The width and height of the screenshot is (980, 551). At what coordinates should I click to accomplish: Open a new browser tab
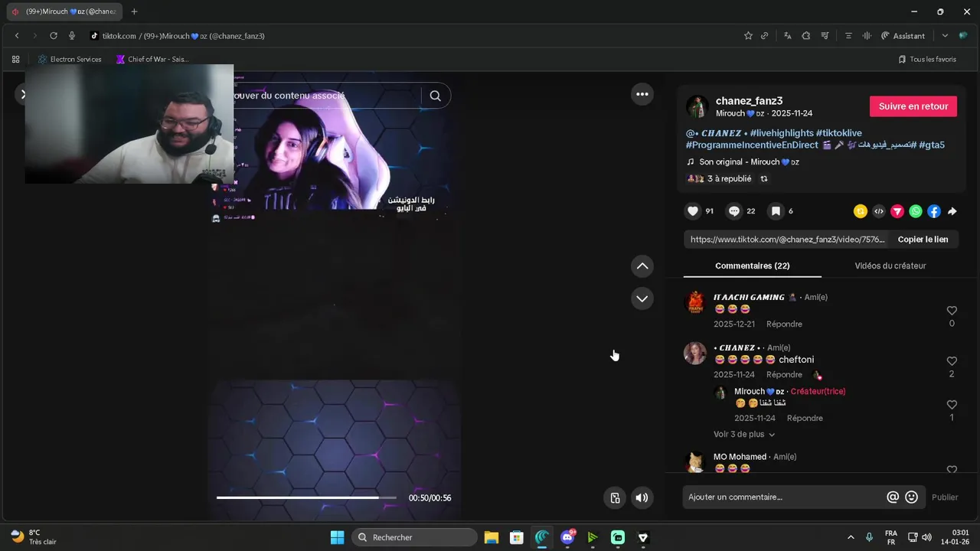(x=134, y=11)
